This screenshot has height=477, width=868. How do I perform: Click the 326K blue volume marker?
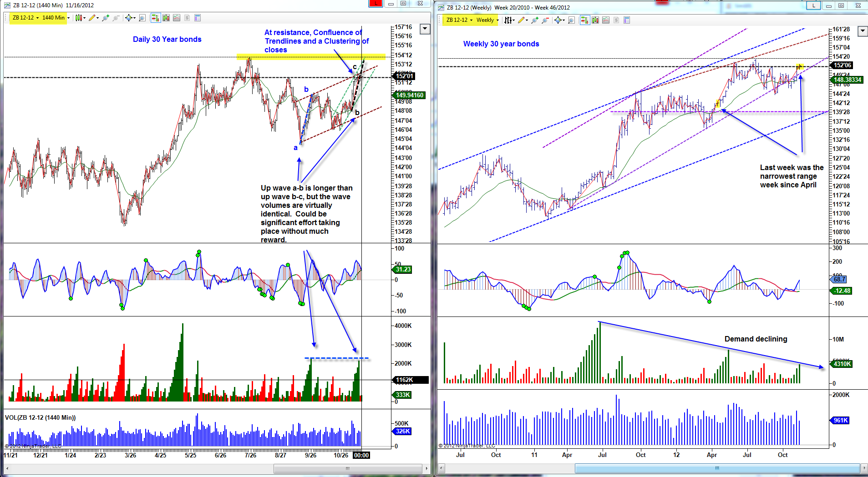pyautogui.click(x=402, y=431)
